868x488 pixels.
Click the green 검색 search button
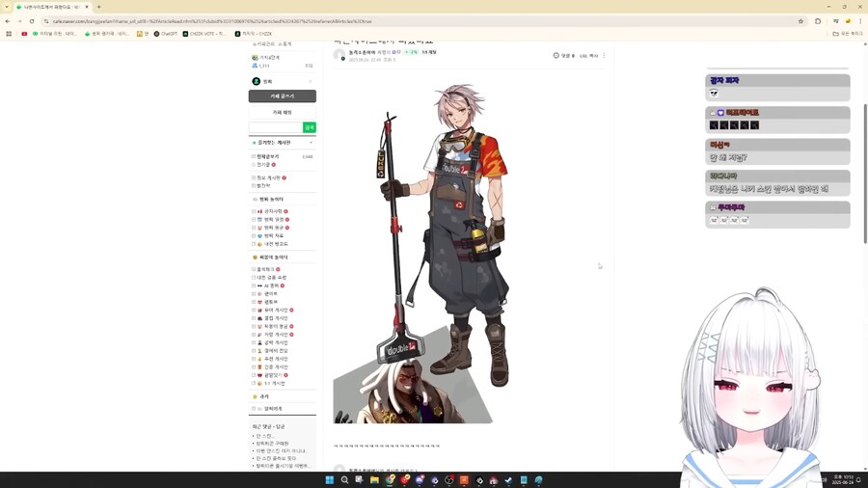click(310, 127)
